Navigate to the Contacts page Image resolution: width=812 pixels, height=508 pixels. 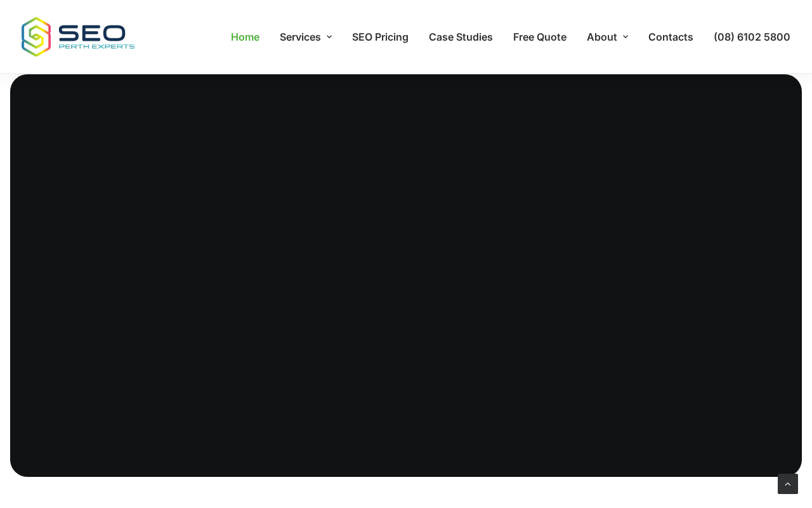671,37
